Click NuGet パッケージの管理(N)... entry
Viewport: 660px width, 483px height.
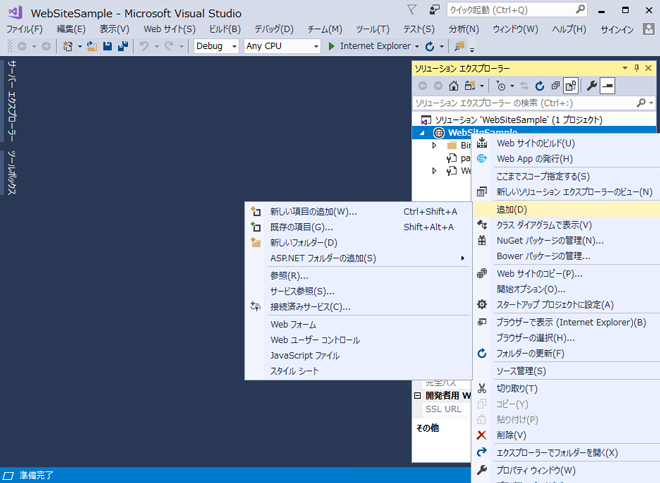pos(566,240)
